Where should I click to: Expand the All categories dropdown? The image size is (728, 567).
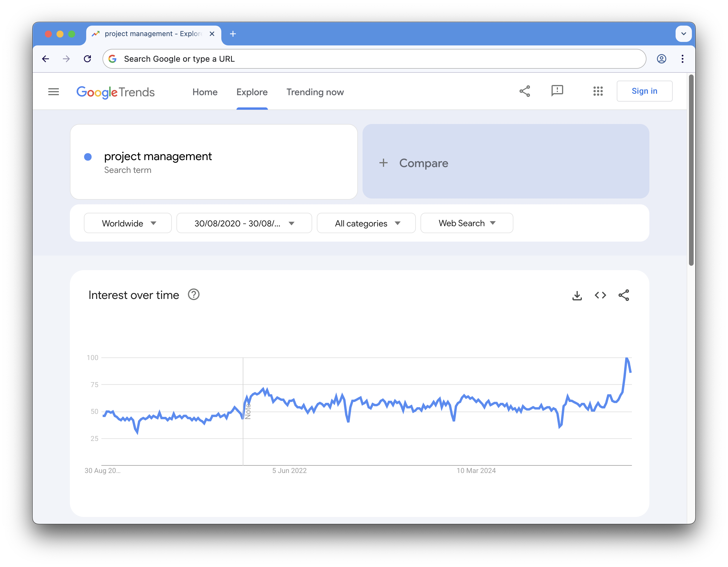366,223
